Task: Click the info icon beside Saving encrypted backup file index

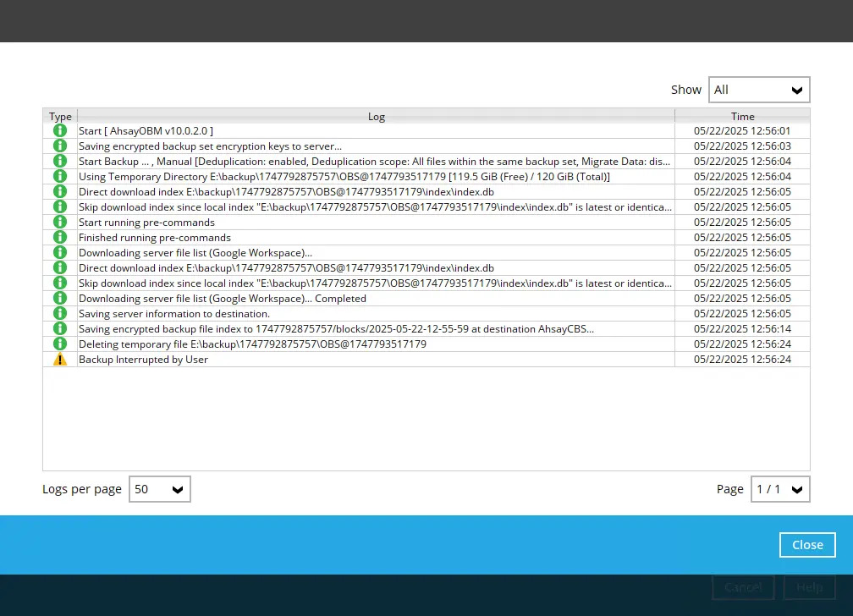Action: (x=60, y=328)
